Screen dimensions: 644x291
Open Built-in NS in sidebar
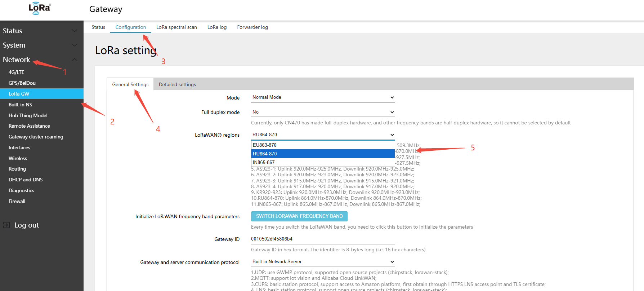pyautogui.click(x=21, y=105)
